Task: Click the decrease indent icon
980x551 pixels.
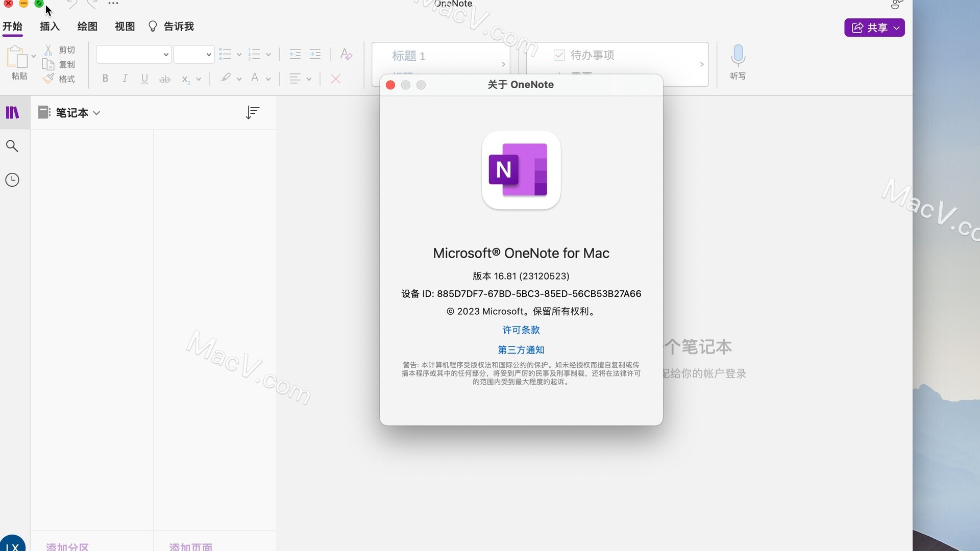Action: 295,54
